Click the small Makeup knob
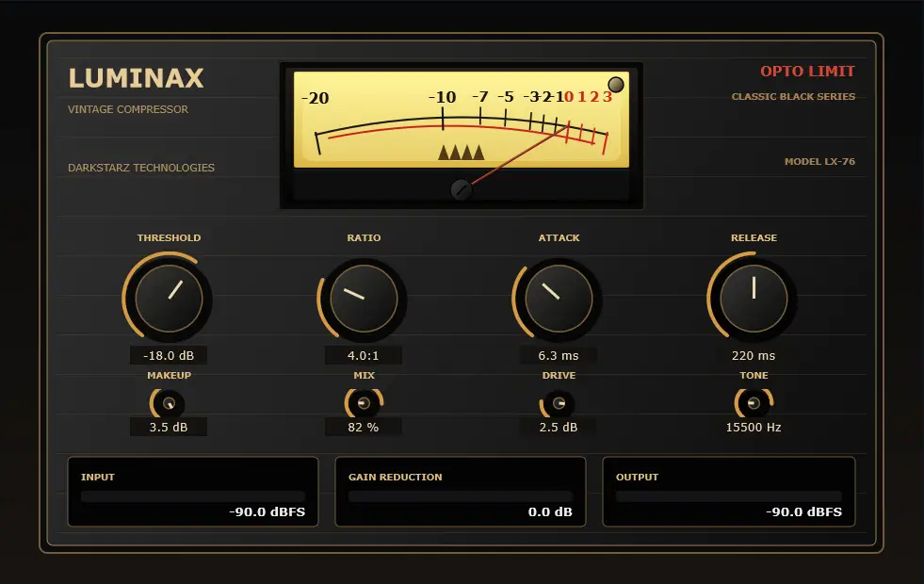The width and height of the screenshot is (924, 584). (170, 404)
